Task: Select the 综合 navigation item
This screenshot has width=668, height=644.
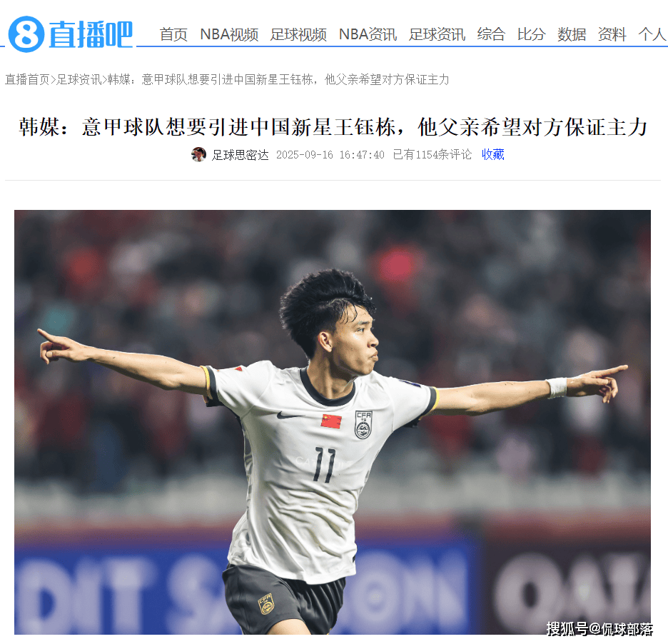Action: [491, 34]
